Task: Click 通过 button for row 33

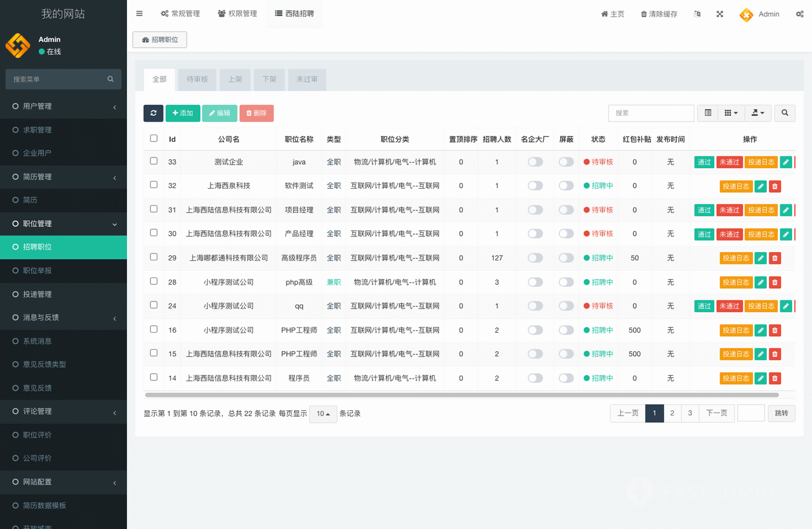Action: (704, 162)
